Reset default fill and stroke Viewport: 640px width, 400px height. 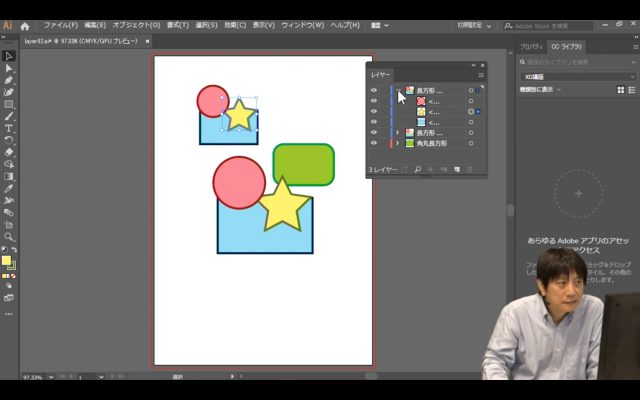tap(4, 249)
